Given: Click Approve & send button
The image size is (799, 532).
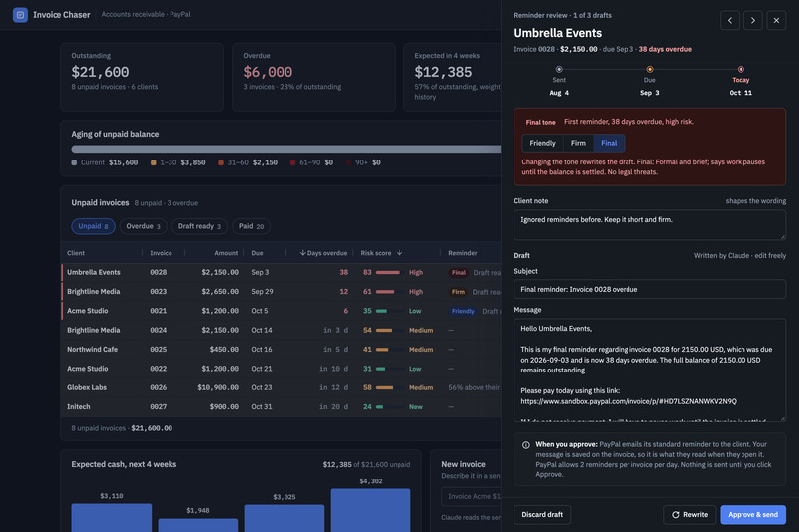Looking at the screenshot, I should (x=752, y=515).
